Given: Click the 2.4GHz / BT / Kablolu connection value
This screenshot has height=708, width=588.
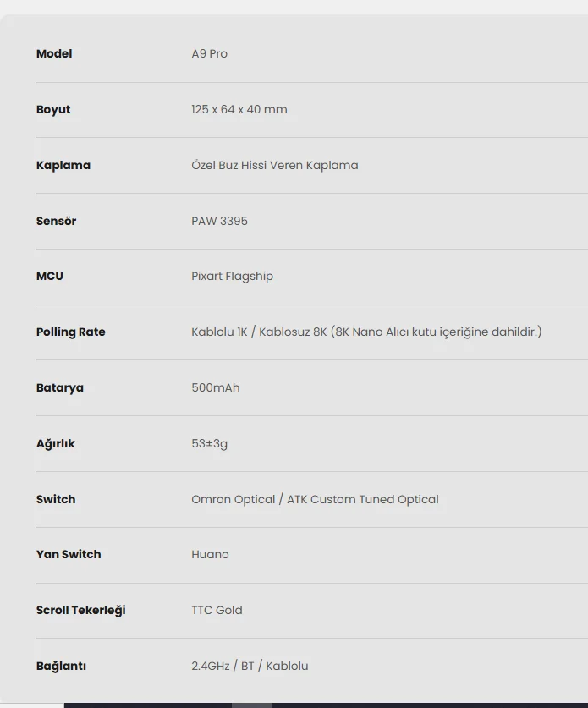Looking at the screenshot, I should [250, 667].
